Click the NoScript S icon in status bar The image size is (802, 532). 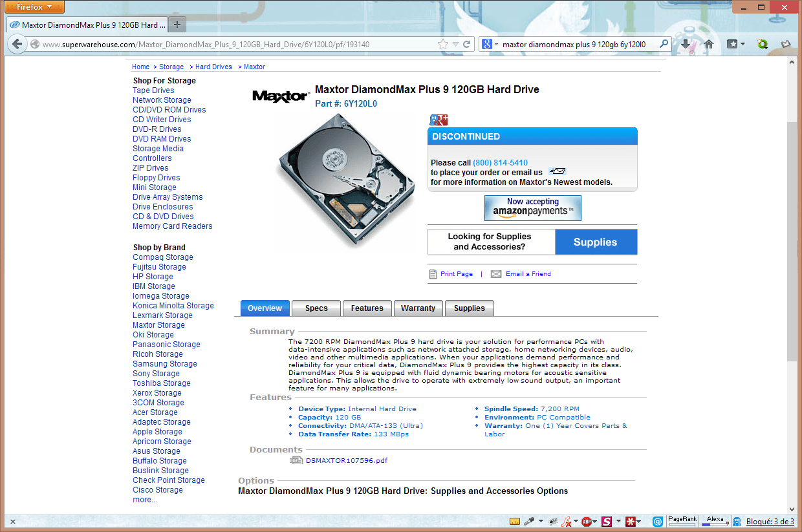[607, 521]
